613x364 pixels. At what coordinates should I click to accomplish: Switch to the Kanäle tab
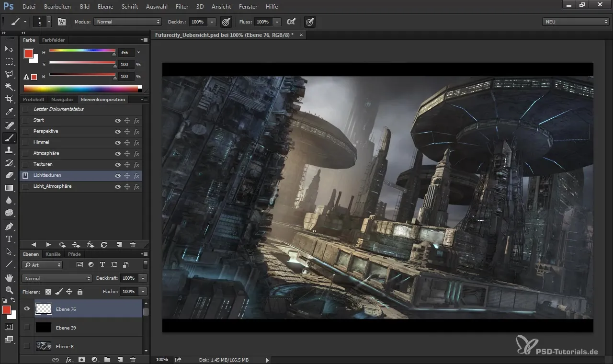(53, 254)
